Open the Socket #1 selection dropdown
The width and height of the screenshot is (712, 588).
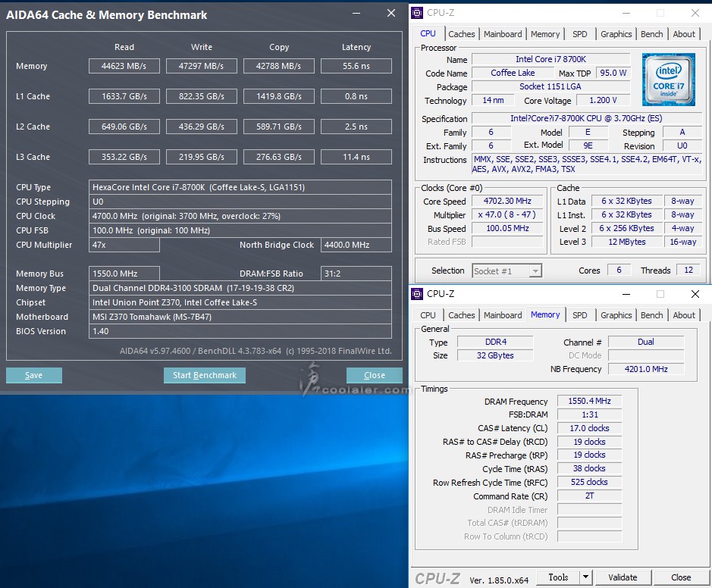(507, 271)
